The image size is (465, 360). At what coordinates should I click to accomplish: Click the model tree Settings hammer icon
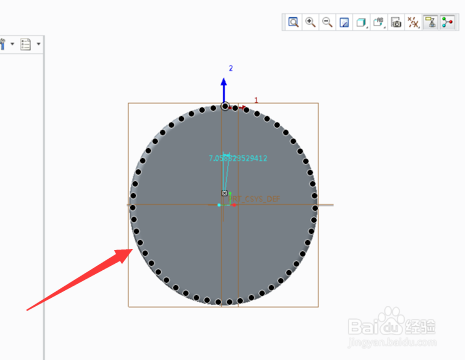pyautogui.click(x=3, y=44)
